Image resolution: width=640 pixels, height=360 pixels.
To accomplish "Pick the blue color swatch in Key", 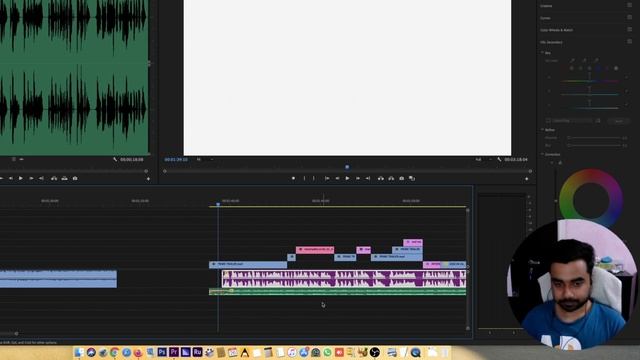I will pos(598,69).
